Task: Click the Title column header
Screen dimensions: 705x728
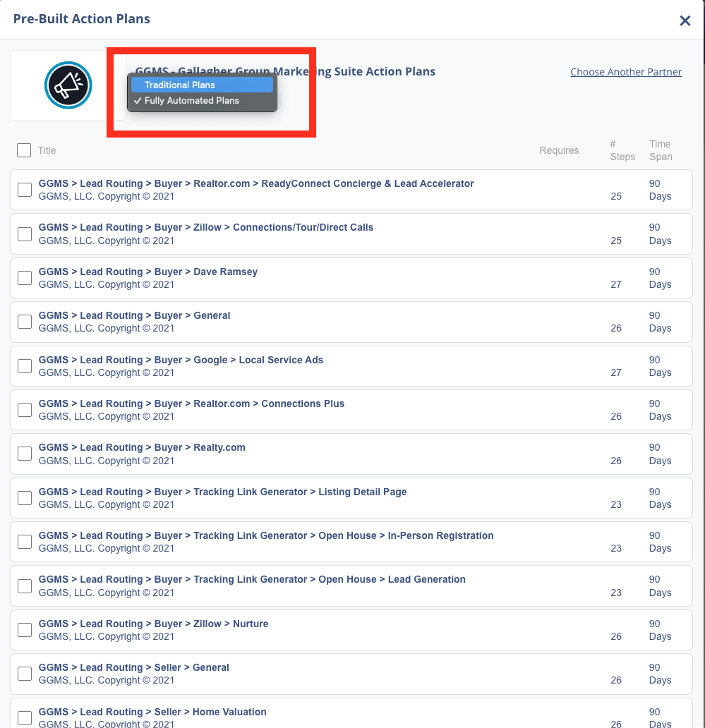Action: pos(47,150)
